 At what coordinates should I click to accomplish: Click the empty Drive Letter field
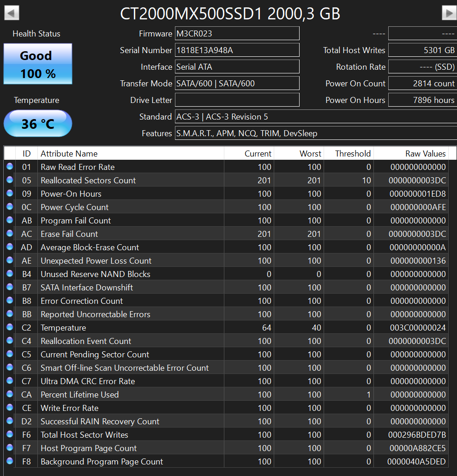(x=237, y=100)
